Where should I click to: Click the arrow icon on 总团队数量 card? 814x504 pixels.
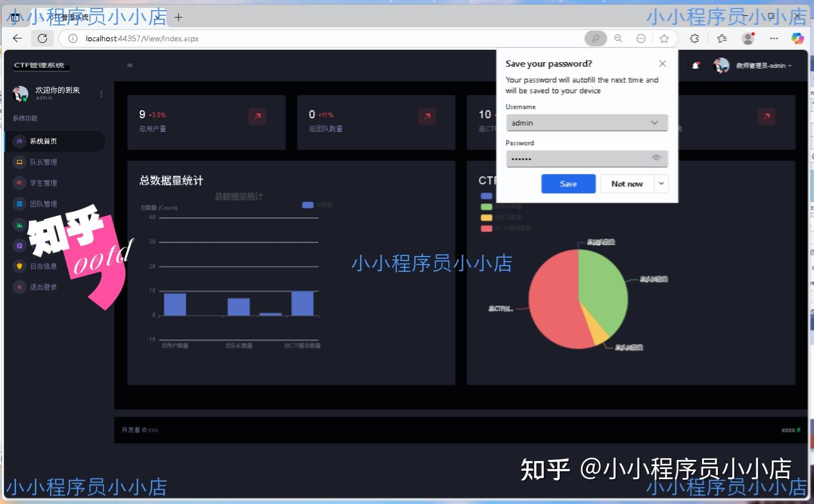(x=427, y=116)
